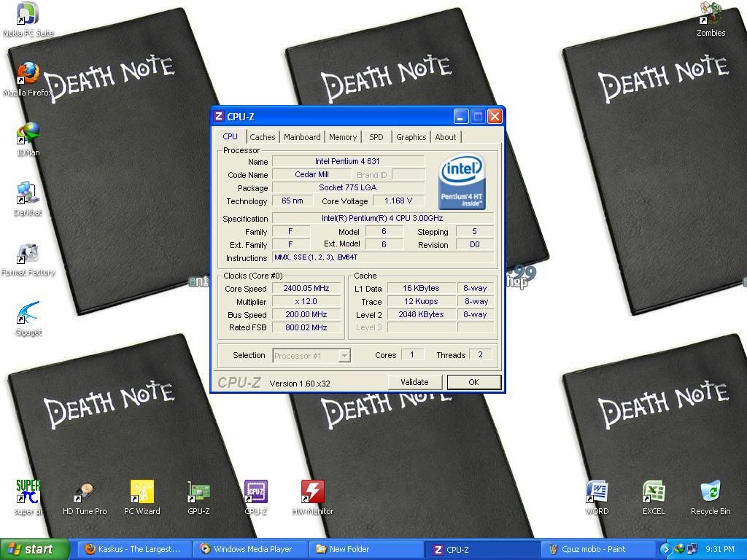Click the Revision value D0

pos(474,245)
